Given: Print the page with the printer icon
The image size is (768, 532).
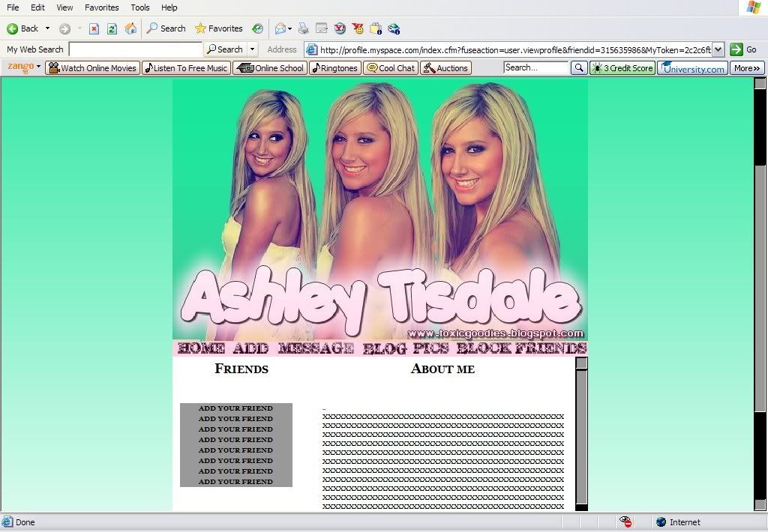Looking at the screenshot, I should click(304, 28).
